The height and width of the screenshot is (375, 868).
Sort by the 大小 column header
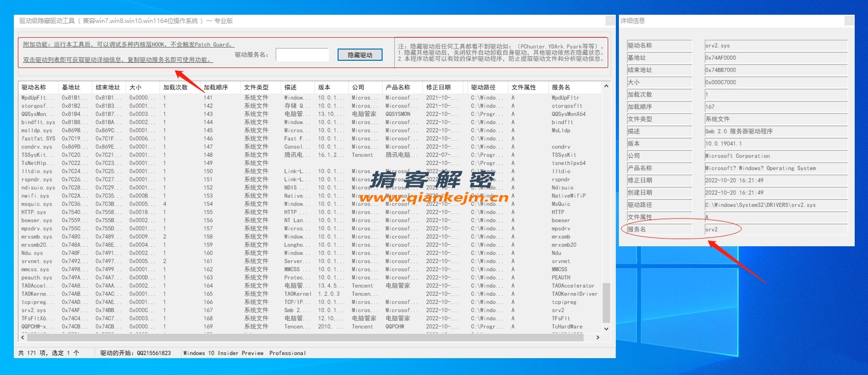pyautogui.click(x=143, y=87)
